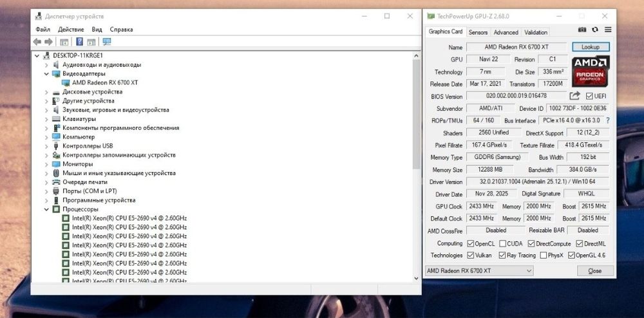
Task: Expand Компоненты программного обеспечения category
Action: (46, 128)
